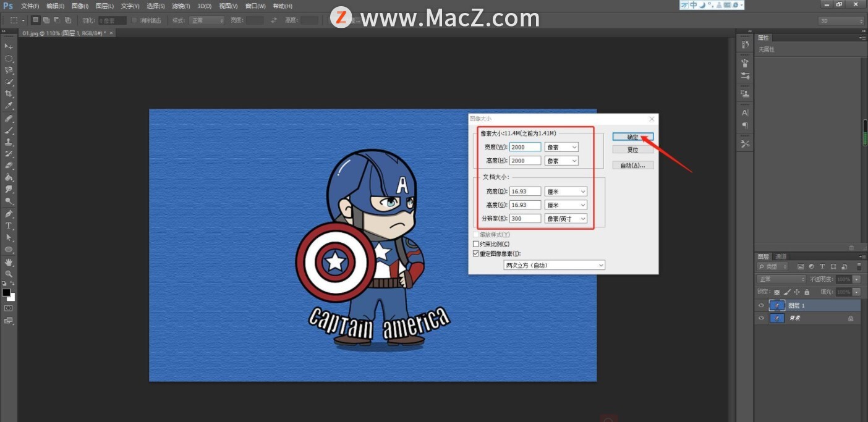Select the Eyedropper tool
Viewport: 868px width, 422px height.
tap(9, 106)
